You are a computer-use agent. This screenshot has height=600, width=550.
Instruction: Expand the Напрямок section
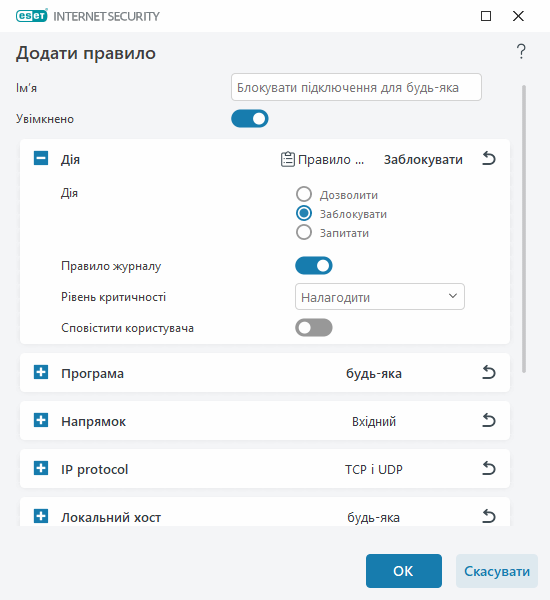[41, 420]
